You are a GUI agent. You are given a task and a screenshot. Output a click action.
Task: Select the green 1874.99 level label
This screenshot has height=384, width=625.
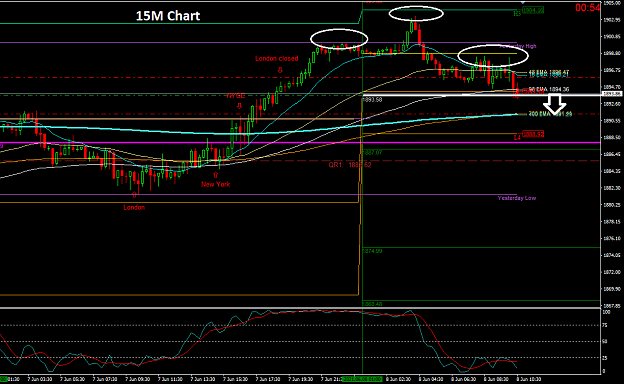372,251
